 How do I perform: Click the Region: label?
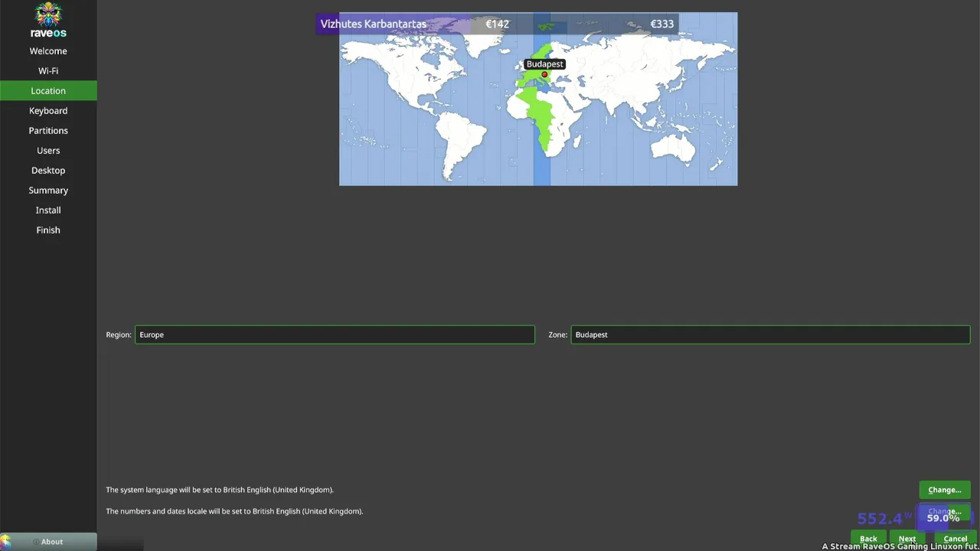[119, 334]
